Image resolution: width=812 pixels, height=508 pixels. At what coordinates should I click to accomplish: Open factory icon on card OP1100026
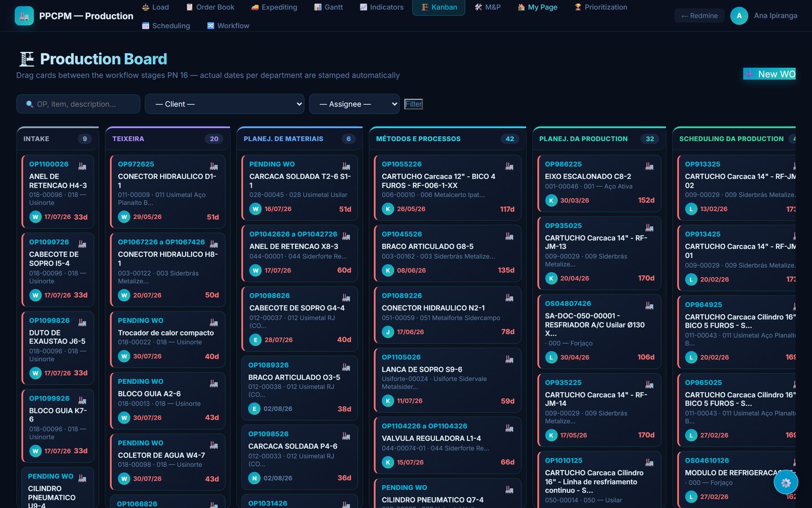[x=82, y=166]
